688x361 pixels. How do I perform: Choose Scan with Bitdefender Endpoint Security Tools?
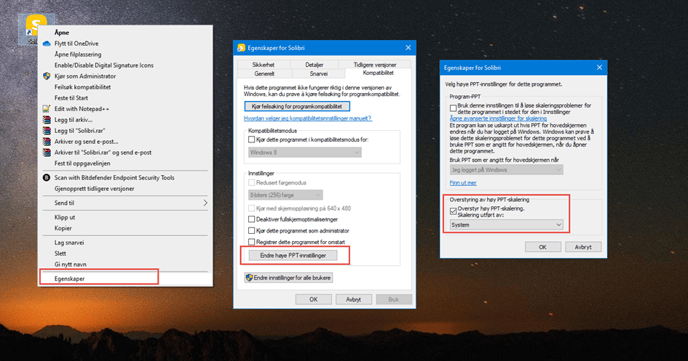(114, 178)
